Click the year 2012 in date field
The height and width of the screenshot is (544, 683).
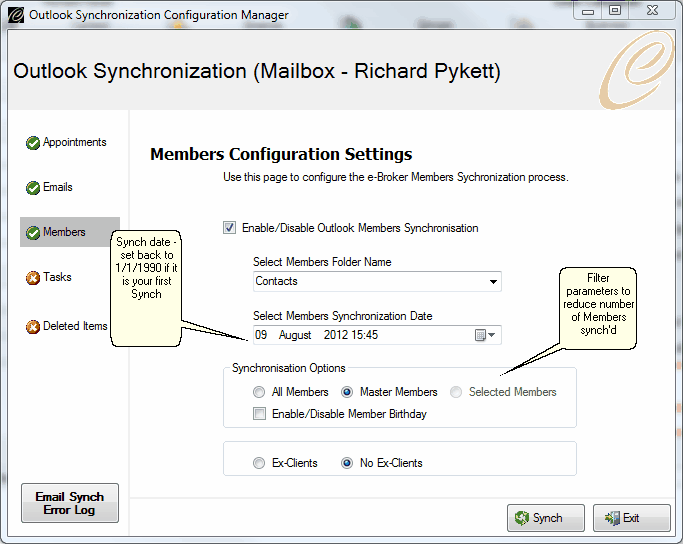click(x=335, y=335)
